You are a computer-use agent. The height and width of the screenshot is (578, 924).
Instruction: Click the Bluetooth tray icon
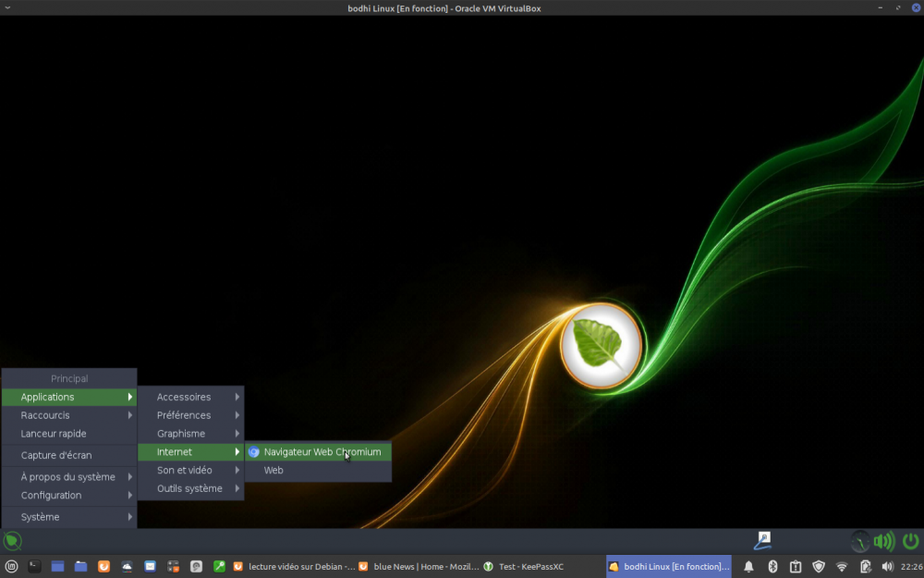(772, 566)
